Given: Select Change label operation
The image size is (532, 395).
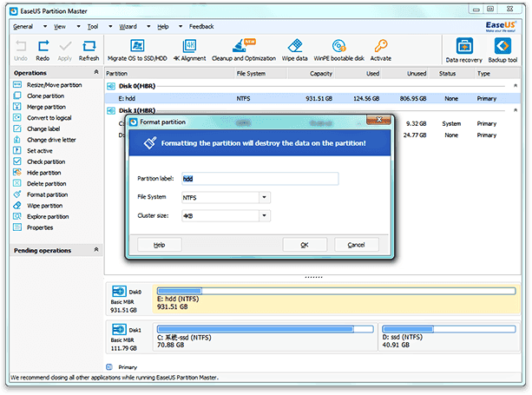Looking at the screenshot, I should click(36, 128).
